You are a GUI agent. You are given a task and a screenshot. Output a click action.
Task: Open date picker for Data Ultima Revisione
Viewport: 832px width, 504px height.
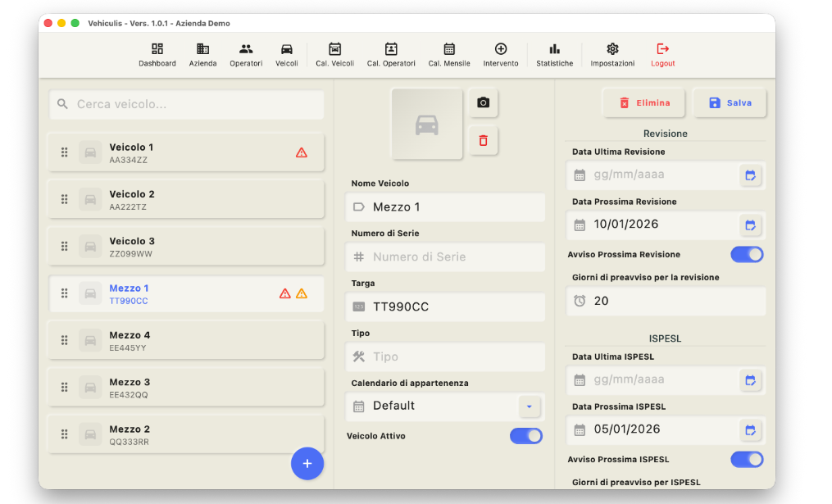point(749,175)
